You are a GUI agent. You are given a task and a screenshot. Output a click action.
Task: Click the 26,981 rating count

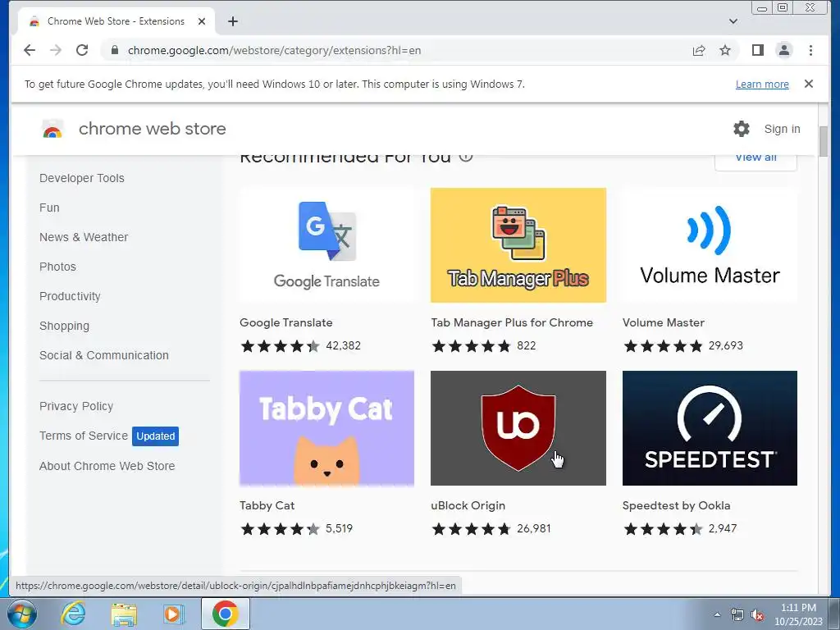(533, 529)
